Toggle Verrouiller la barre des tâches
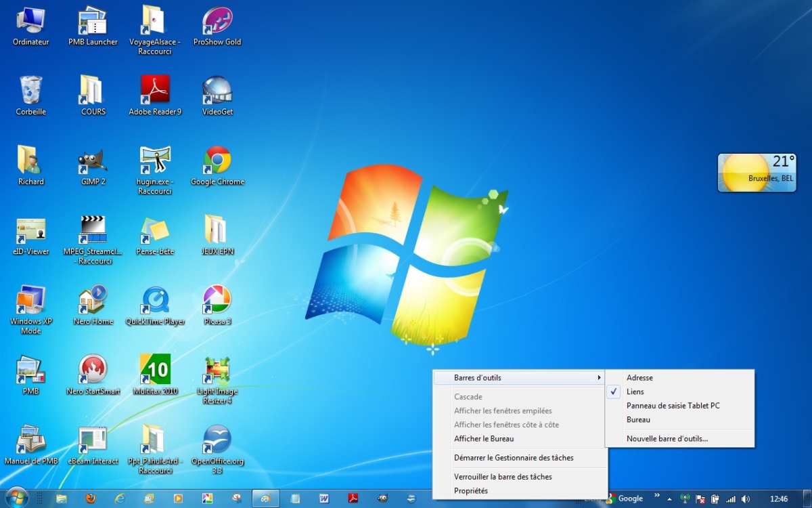 click(x=520, y=477)
